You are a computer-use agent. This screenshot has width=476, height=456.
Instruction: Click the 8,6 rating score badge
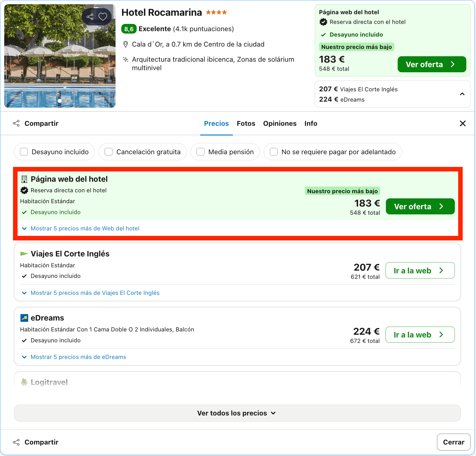pyautogui.click(x=129, y=29)
